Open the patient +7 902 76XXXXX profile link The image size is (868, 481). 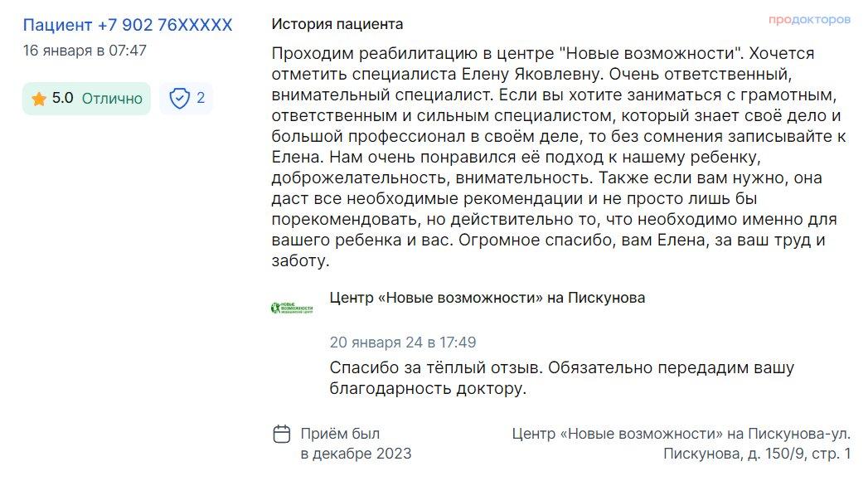pyautogui.click(x=128, y=25)
